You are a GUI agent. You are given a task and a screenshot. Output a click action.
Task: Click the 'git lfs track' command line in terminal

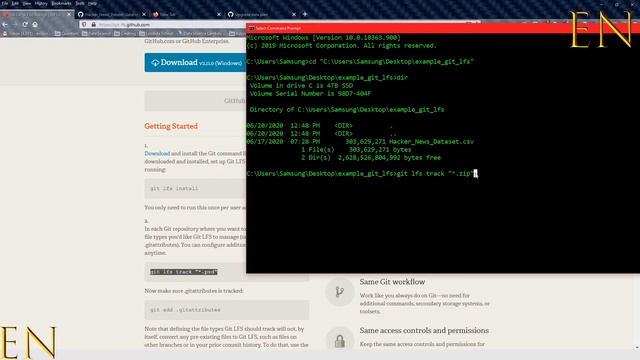click(362, 173)
